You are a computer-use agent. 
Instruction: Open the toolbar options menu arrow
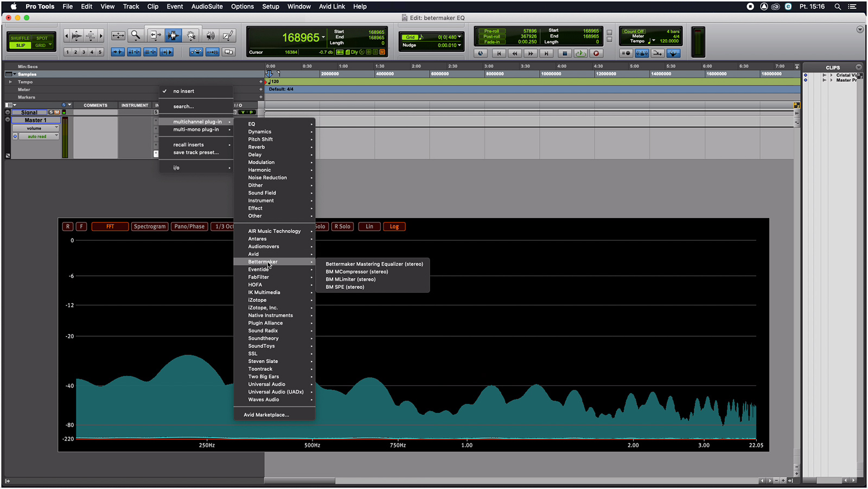(x=860, y=29)
